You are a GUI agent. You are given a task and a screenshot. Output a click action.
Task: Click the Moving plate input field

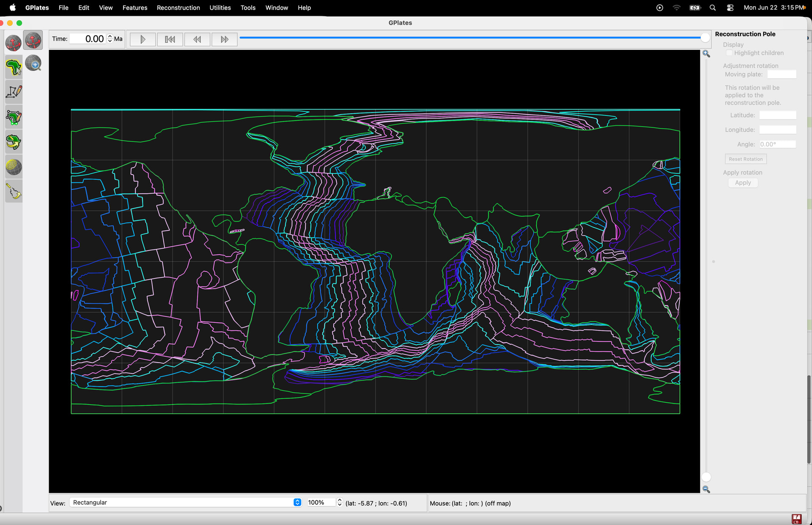point(782,74)
